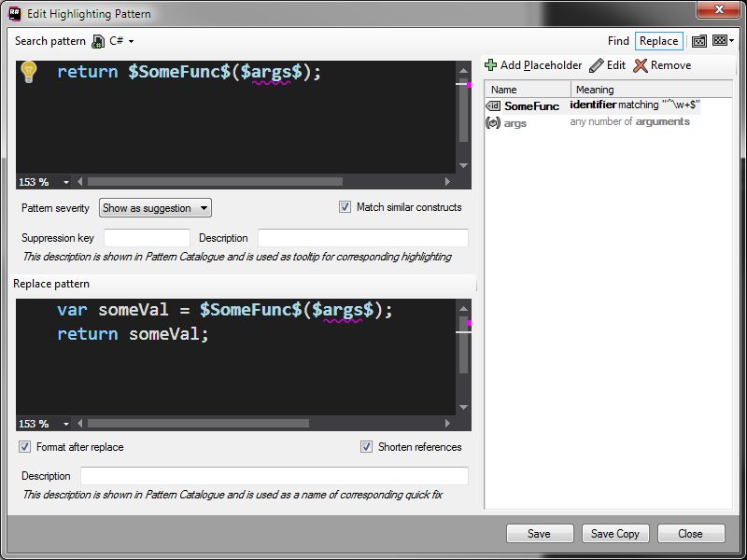Click the search editor horizontal scrollbar thumb
Image resolution: width=747 pixels, height=560 pixels.
point(215,181)
